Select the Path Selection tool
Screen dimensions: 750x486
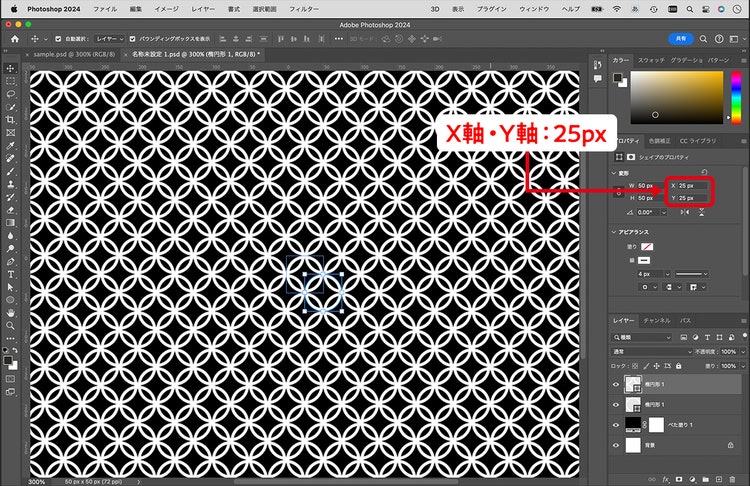[x=10, y=287]
